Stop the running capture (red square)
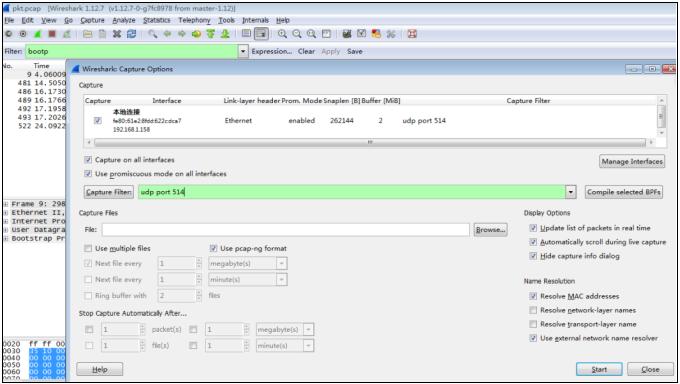 tap(52, 34)
